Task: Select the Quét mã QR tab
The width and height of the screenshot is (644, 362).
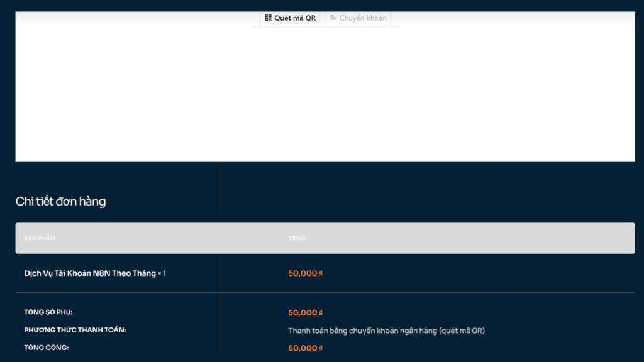Action: pos(290,18)
